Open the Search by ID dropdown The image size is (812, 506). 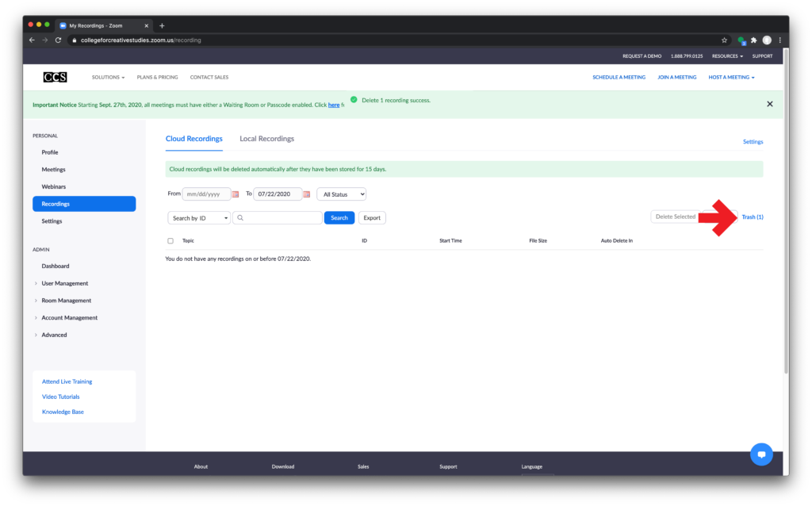click(199, 218)
